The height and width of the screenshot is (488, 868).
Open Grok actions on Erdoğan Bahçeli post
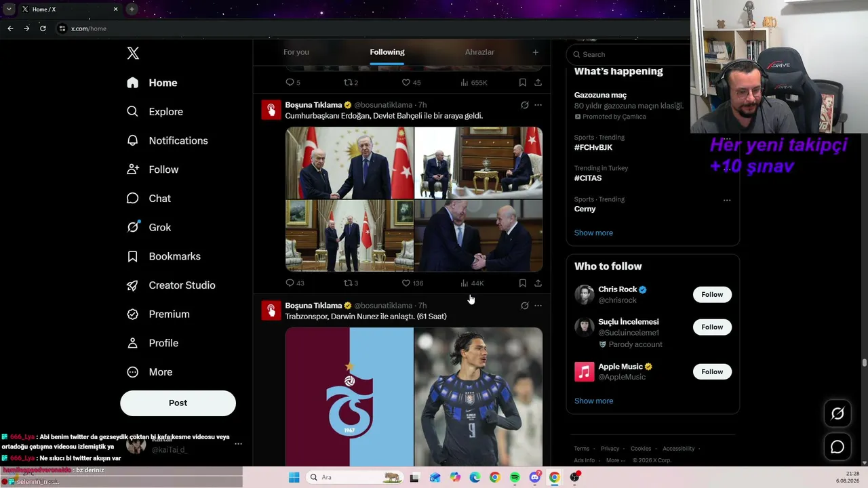[524, 105]
